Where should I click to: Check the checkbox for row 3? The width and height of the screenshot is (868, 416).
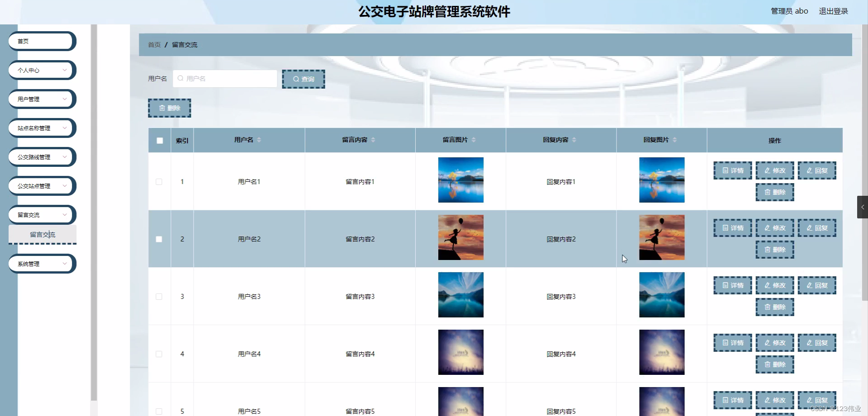click(x=159, y=297)
